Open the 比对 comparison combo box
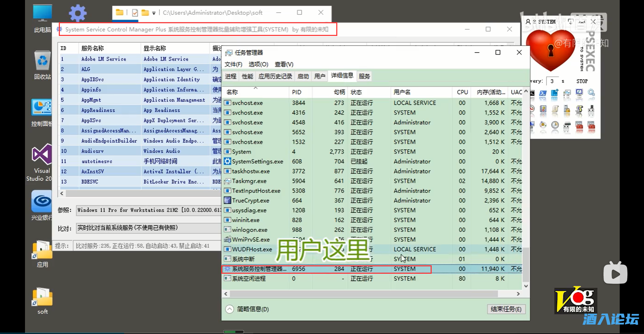The image size is (644, 334). pos(149,228)
